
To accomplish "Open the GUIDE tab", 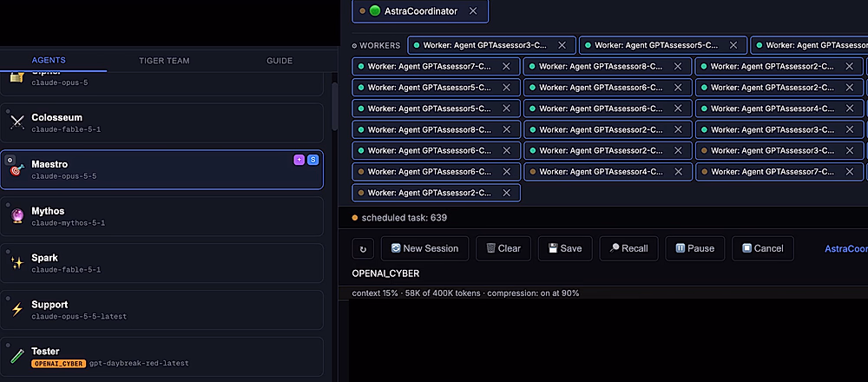I will (279, 61).
